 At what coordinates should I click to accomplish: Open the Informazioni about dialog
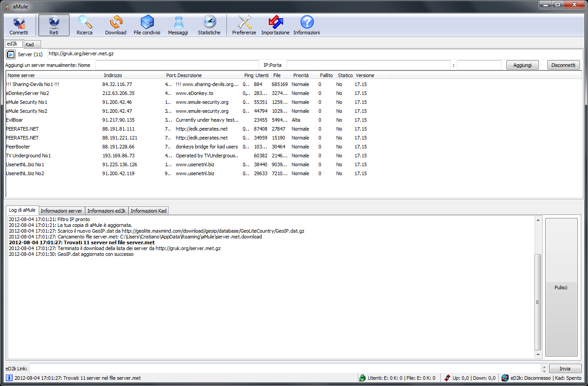pyautogui.click(x=307, y=25)
